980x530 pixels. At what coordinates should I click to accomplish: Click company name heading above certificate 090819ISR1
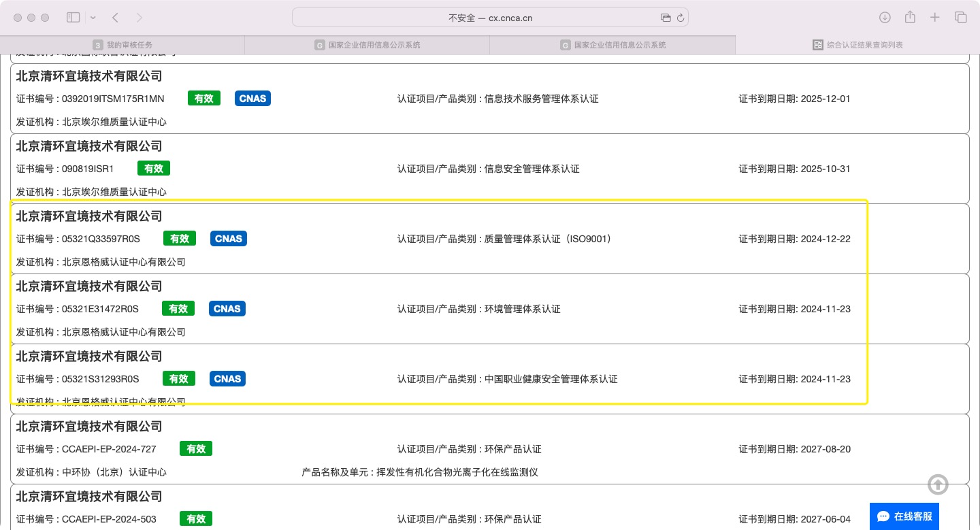click(x=89, y=146)
